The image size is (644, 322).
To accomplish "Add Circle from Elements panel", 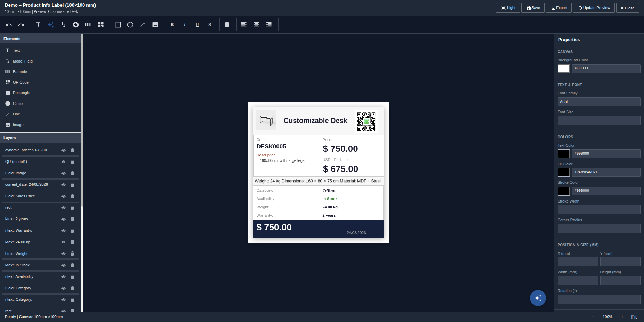I will click(x=41, y=104).
